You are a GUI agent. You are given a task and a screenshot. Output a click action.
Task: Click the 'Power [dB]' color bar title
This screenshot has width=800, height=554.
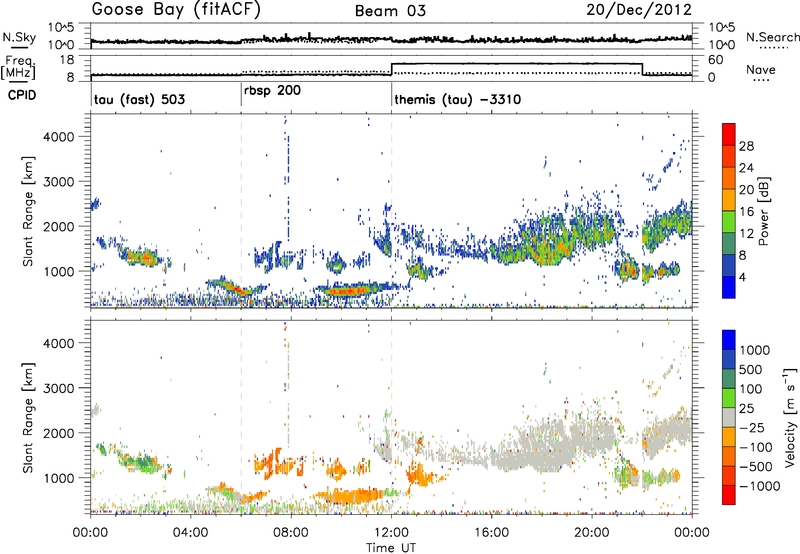pos(763,211)
